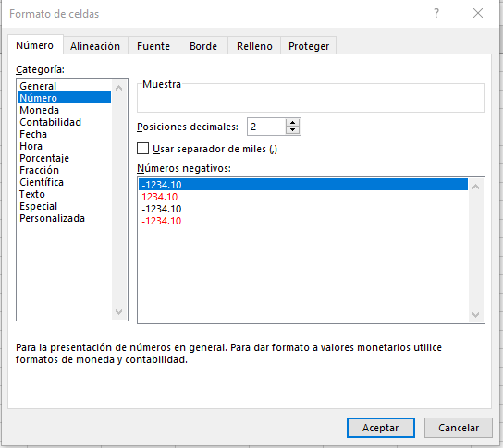Click negative numbers list scroll down arrow
The width and height of the screenshot is (503, 448).
(476, 315)
